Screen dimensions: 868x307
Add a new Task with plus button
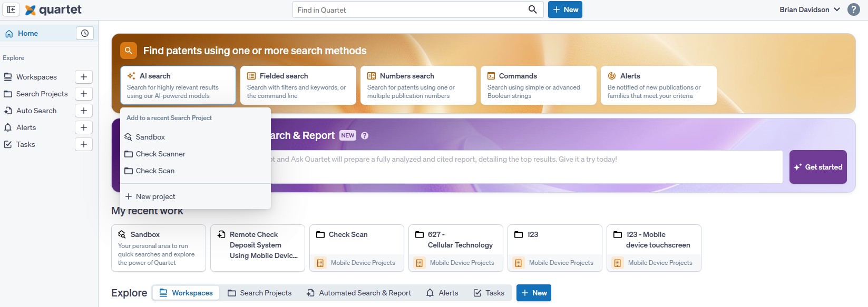point(84,144)
